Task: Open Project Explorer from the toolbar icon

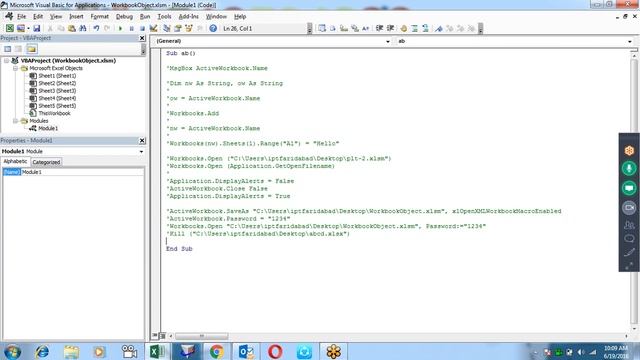Action: (x=167, y=28)
